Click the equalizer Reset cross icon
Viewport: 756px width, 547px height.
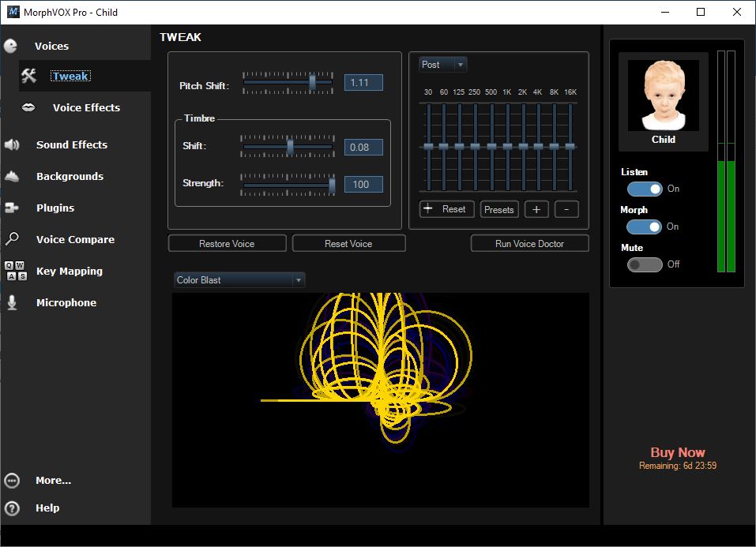pyautogui.click(x=427, y=208)
